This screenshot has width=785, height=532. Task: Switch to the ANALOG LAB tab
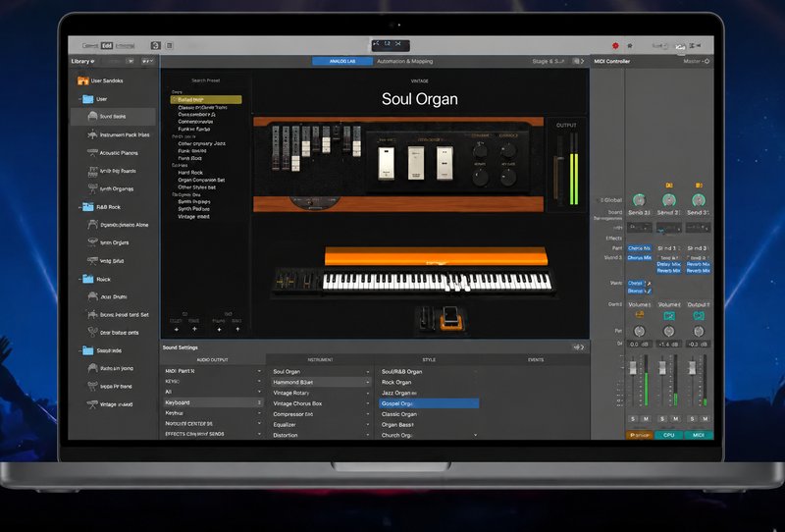coord(342,61)
